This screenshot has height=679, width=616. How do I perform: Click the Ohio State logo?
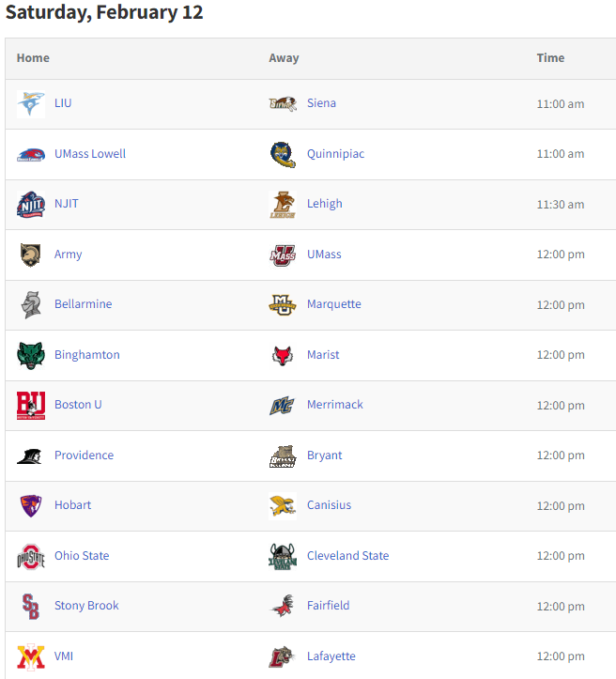tap(31, 557)
